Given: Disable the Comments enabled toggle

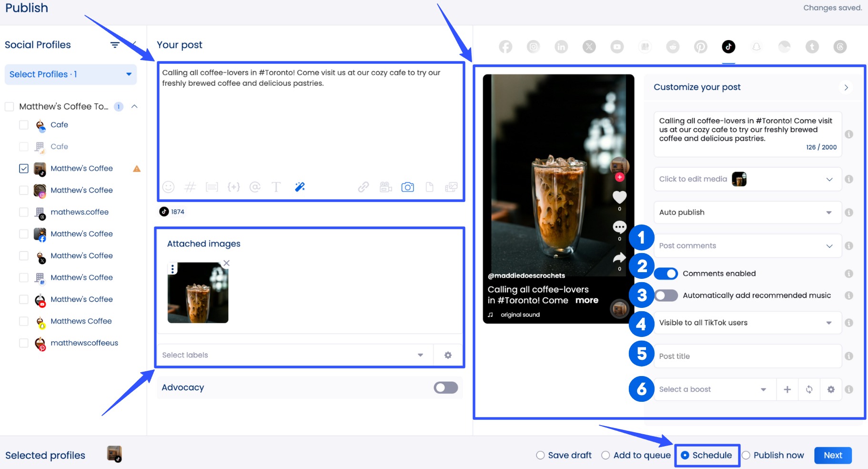Looking at the screenshot, I should [666, 273].
